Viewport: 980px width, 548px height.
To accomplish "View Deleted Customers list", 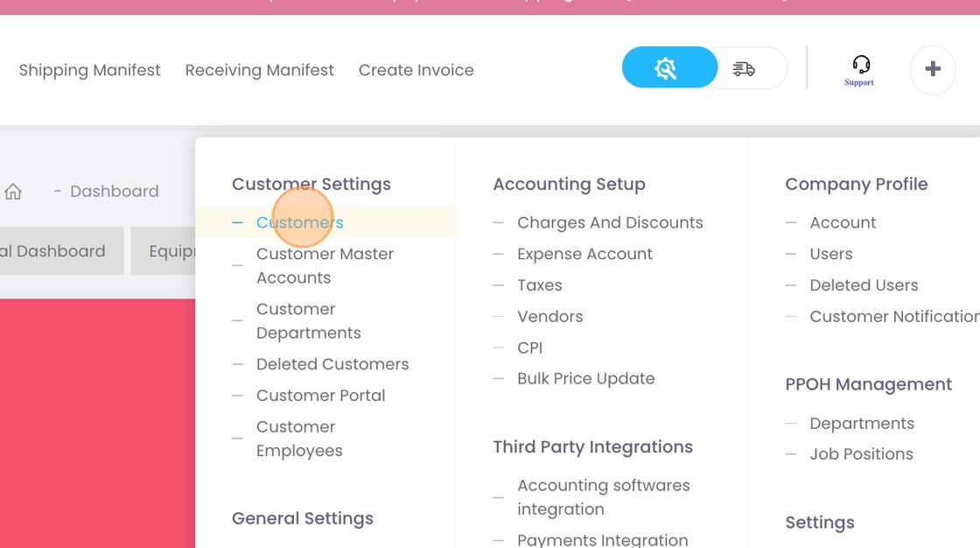I will click(x=332, y=364).
